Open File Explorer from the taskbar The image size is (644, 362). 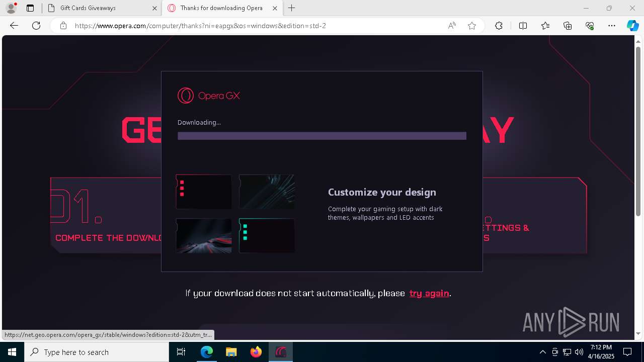[x=231, y=352]
